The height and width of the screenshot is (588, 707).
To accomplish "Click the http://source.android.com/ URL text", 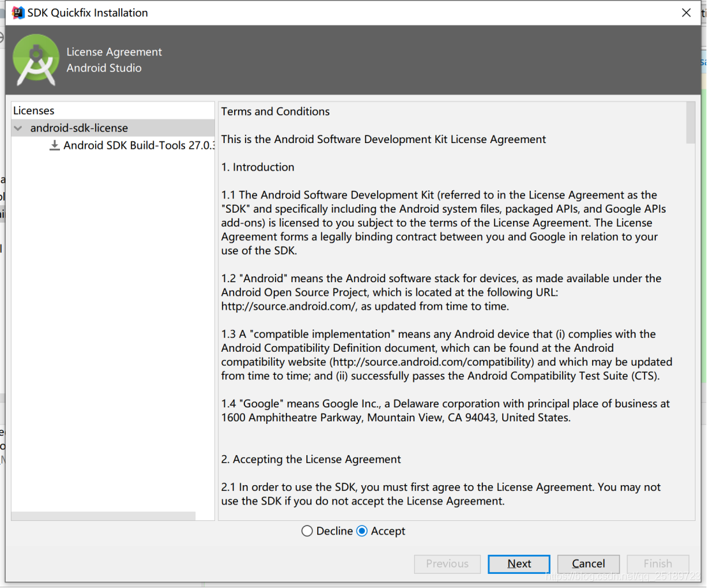I will point(289,306).
